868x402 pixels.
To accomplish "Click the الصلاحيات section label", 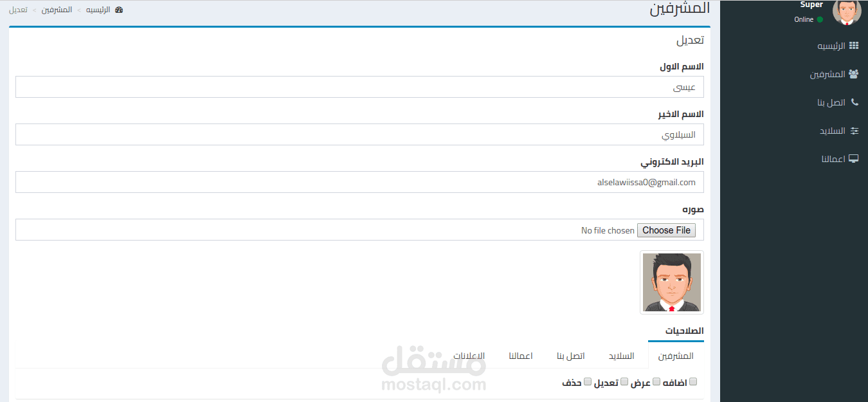I will (684, 331).
